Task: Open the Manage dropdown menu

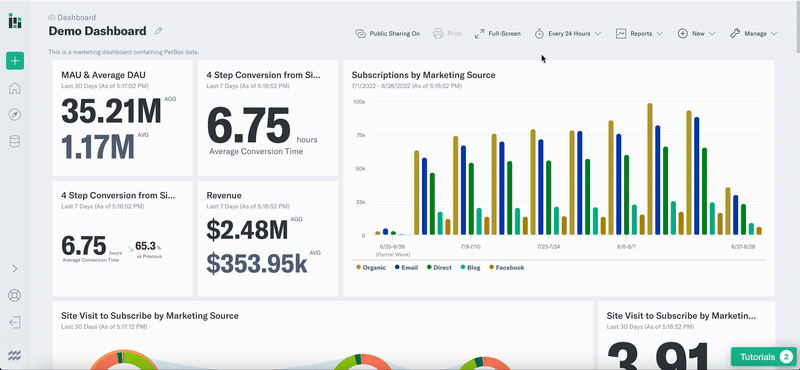Action: [754, 34]
